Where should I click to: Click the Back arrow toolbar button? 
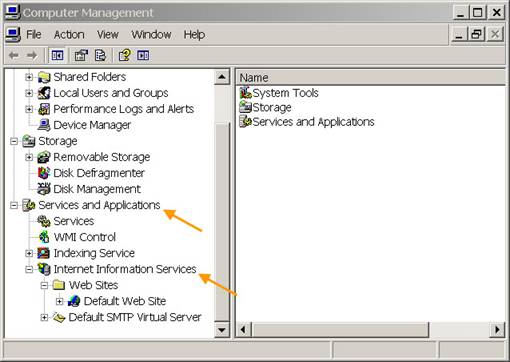point(14,55)
